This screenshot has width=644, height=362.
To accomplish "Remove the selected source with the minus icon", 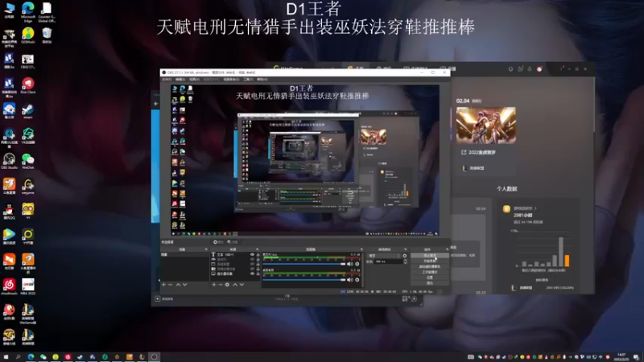I will [x=221, y=285].
